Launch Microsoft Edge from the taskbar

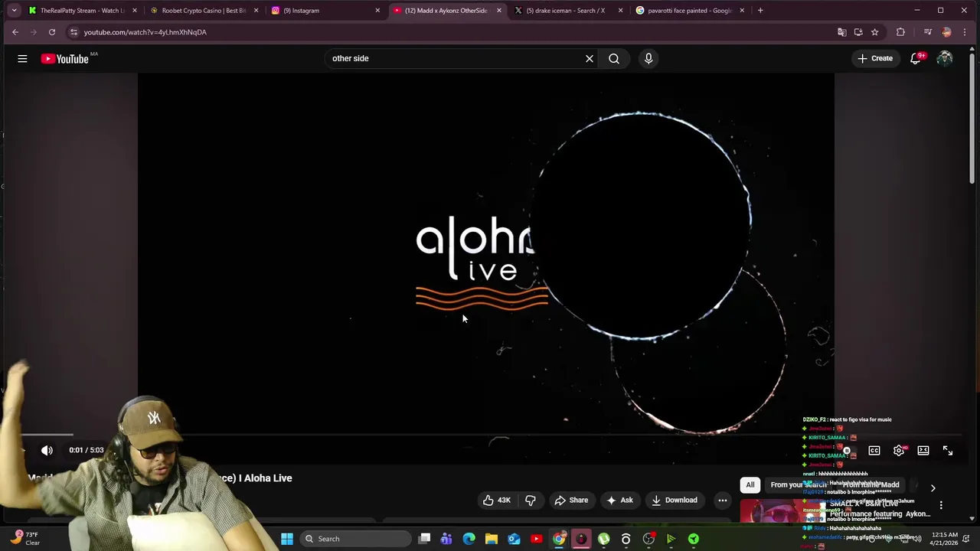pos(469,539)
